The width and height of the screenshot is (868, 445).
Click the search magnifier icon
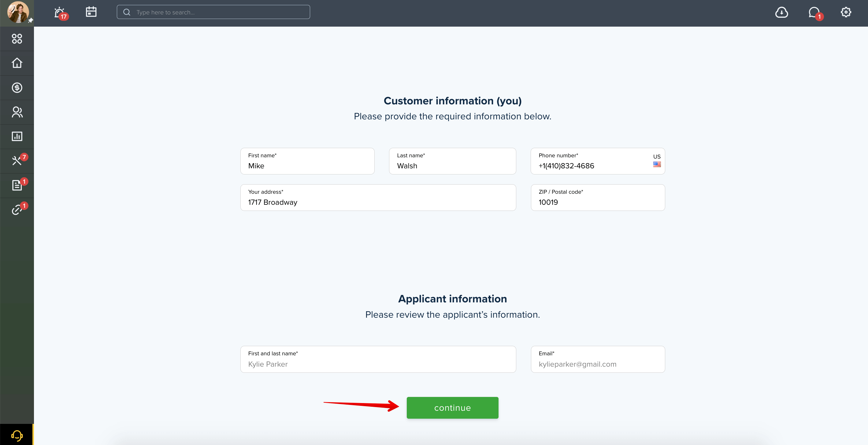click(127, 12)
